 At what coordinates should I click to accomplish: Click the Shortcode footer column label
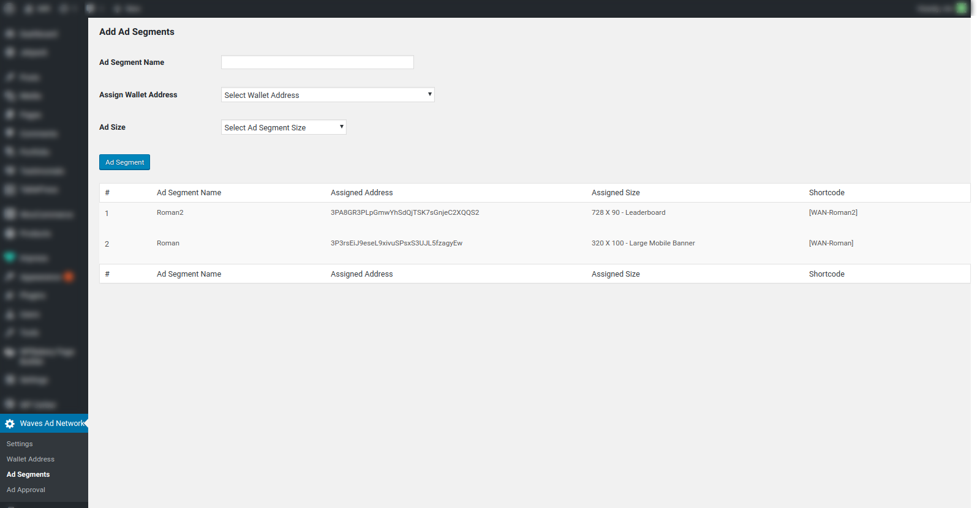827,274
